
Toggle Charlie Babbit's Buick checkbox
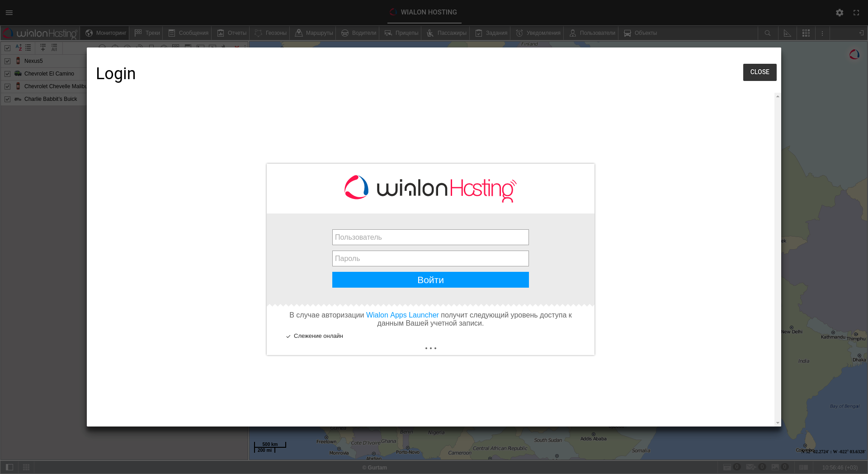(8, 99)
